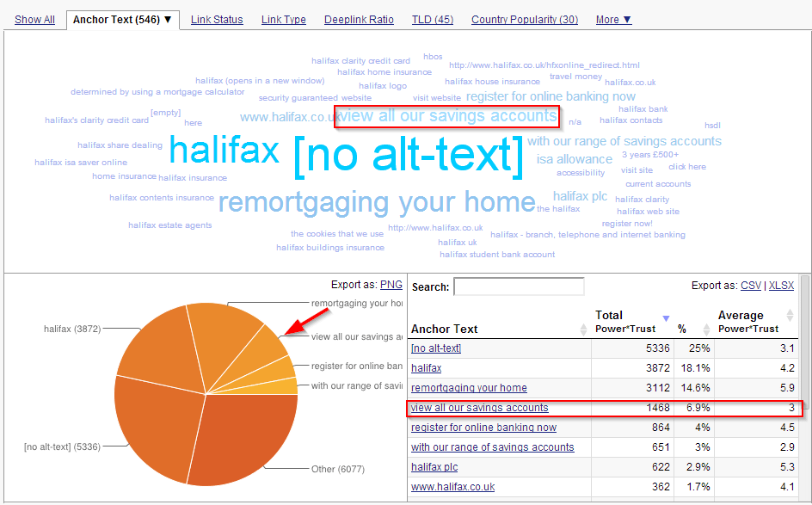Click halifax clarity credit card cloud tag

click(361, 60)
